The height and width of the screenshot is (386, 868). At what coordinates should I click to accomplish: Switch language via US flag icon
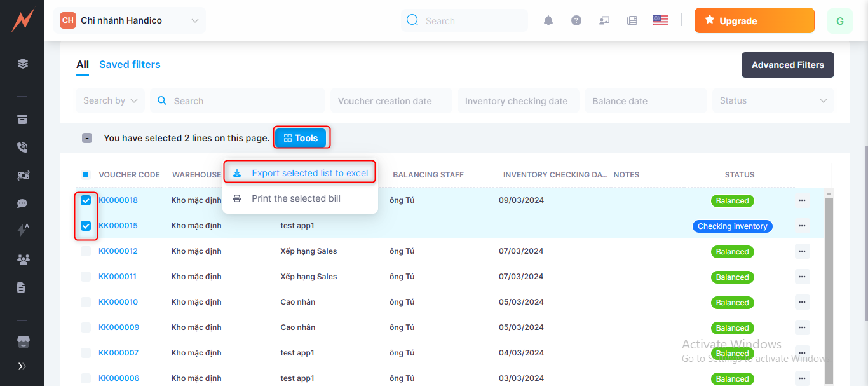click(x=660, y=20)
